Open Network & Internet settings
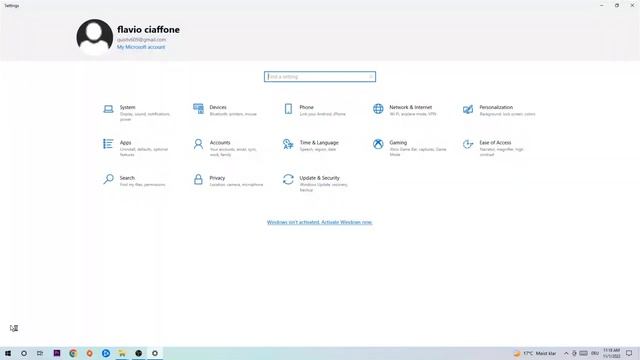The height and width of the screenshot is (360, 640). click(x=406, y=110)
